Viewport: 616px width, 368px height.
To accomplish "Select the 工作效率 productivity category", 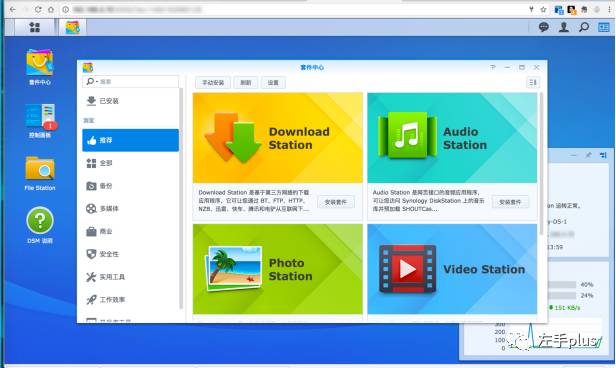I will 130,300.
